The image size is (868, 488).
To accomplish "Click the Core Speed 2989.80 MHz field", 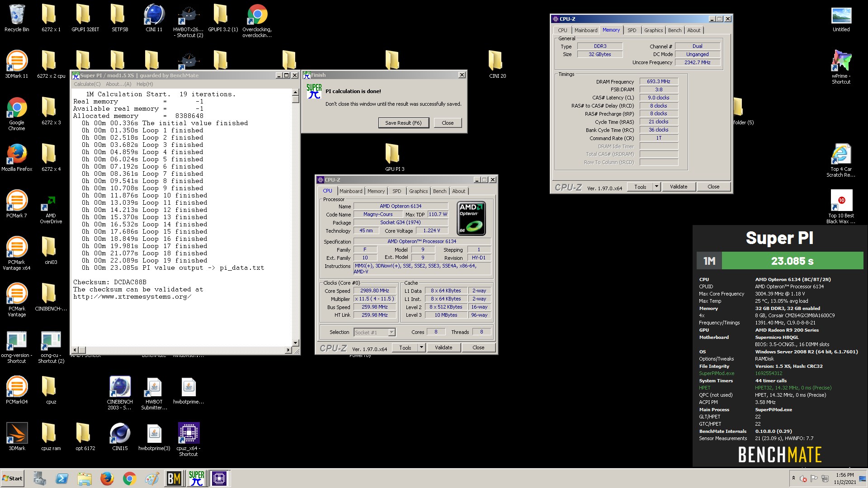I will pyautogui.click(x=375, y=291).
